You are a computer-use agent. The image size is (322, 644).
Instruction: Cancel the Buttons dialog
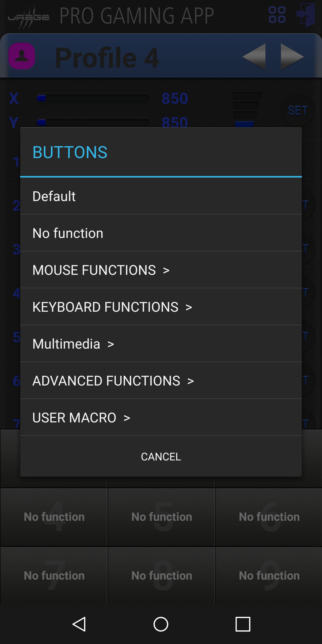tap(161, 456)
